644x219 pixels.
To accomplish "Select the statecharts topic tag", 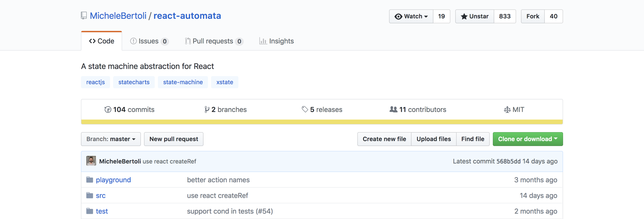I will (x=134, y=82).
